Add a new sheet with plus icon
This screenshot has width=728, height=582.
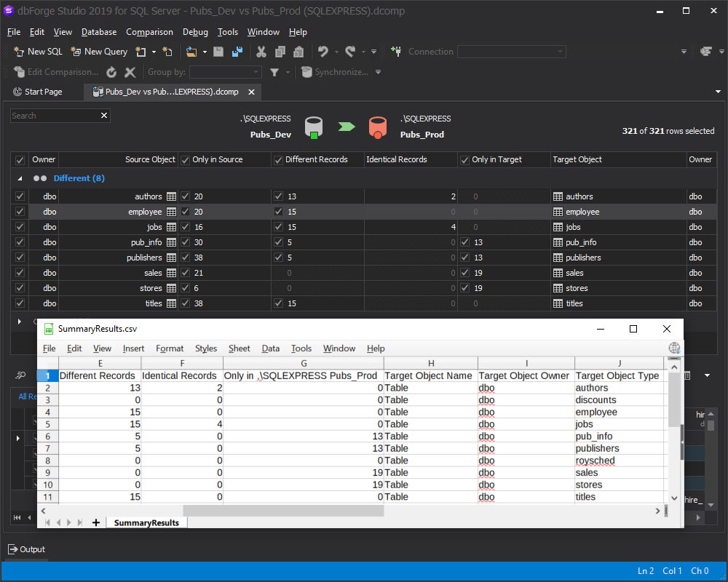[x=96, y=522]
